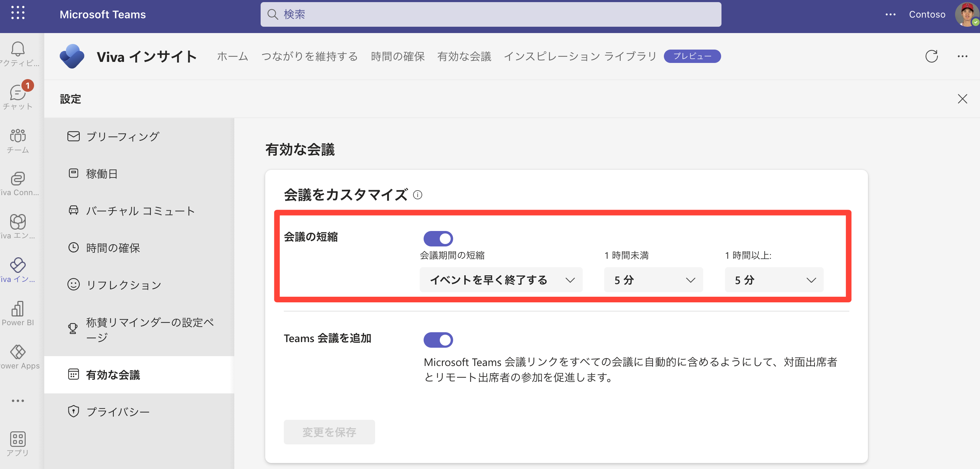Image resolution: width=980 pixels, height=469 pixels.
Task: Select プライバシー in the settings menu
Action: (118, 411)
